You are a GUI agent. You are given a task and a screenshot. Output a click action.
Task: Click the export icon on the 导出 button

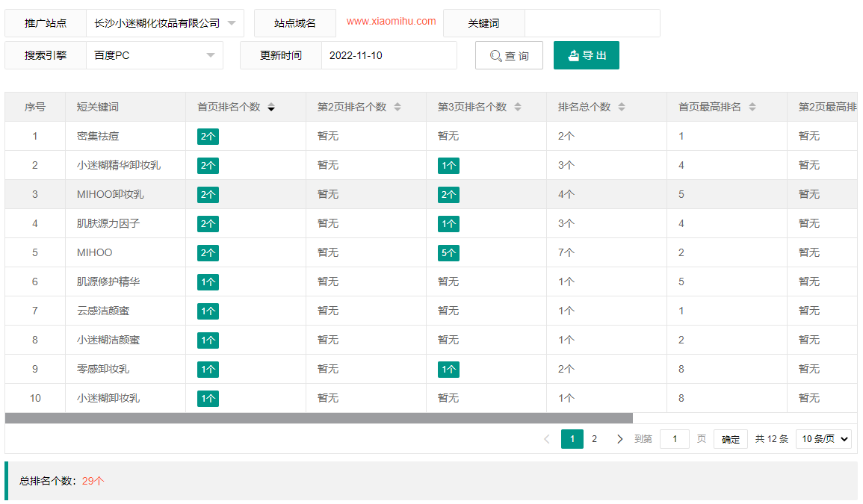pyautogui.click(x=572, y=55)
